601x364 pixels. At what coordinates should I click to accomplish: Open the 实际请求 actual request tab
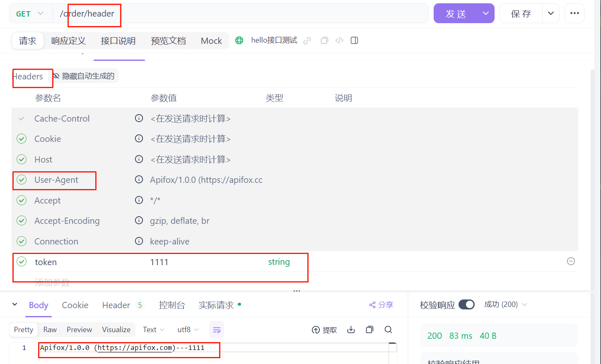click(x=216, y=305)
